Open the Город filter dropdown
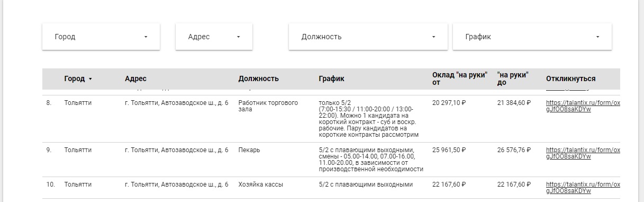Image resolution: width=644 pixels, height=202 pixels. pos(101,37)
